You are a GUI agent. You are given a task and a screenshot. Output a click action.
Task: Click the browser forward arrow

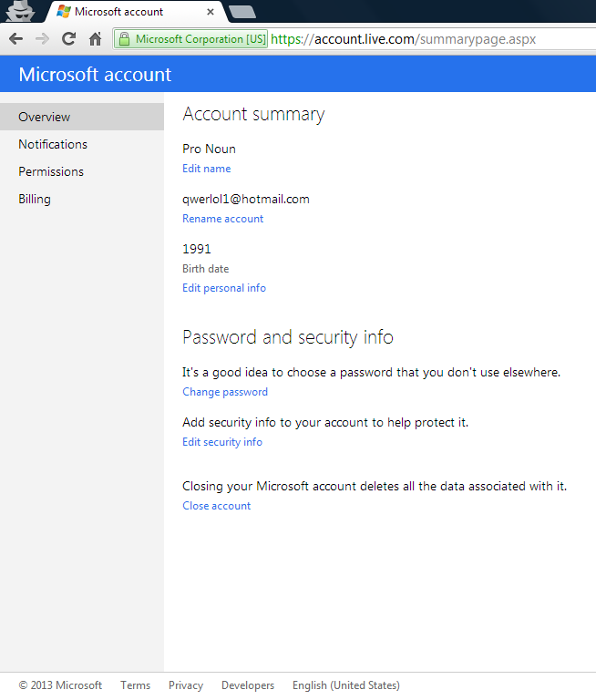42,39
